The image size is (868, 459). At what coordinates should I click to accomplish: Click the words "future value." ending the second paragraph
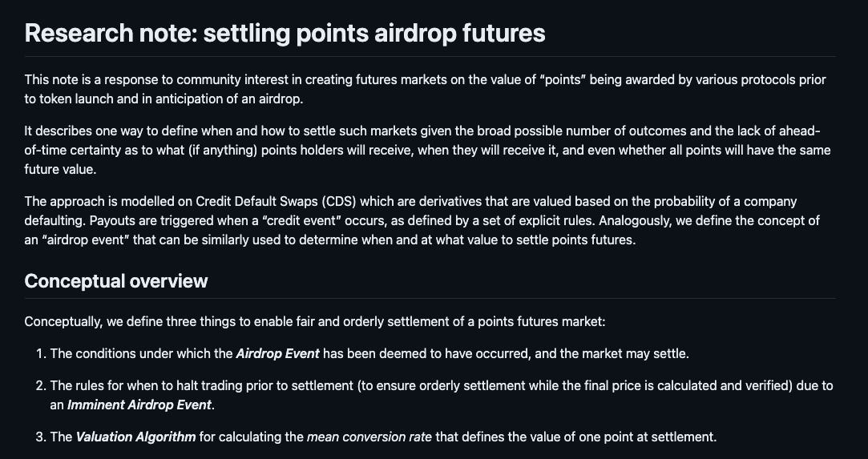pos(60,170)
